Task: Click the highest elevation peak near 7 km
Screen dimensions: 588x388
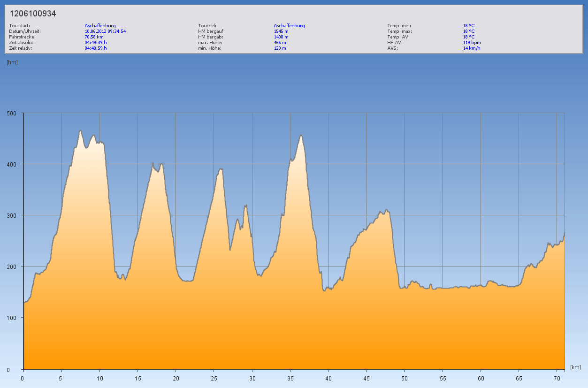Action: coord(80,131)
